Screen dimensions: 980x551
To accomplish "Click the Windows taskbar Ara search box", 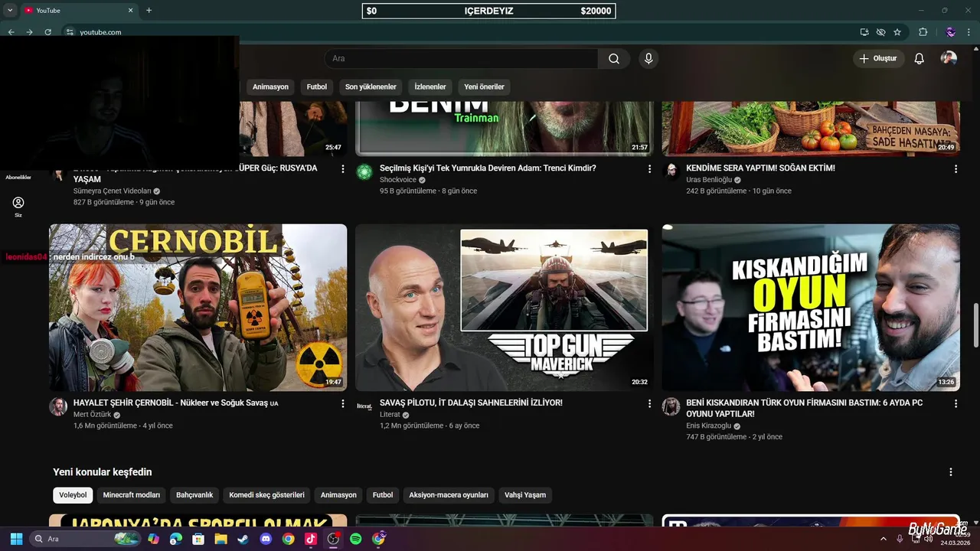I will tap(86, 539).
